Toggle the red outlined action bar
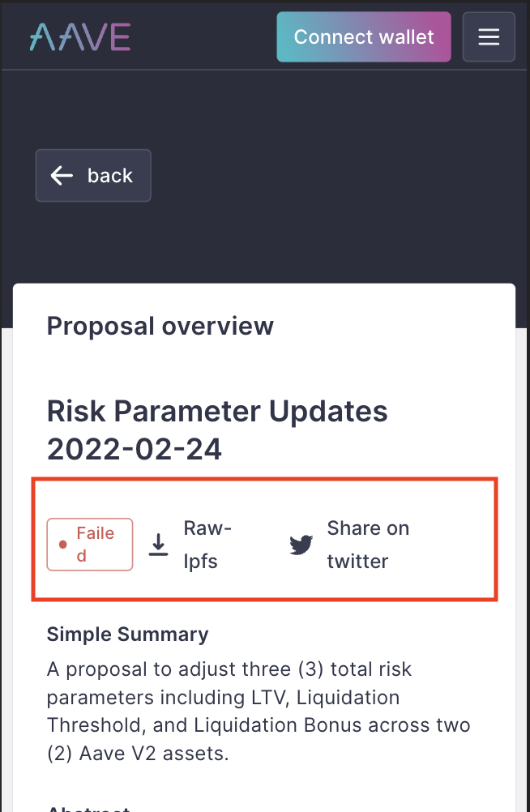The height and width of the screenshot is (812, 530). click(265, 539)
